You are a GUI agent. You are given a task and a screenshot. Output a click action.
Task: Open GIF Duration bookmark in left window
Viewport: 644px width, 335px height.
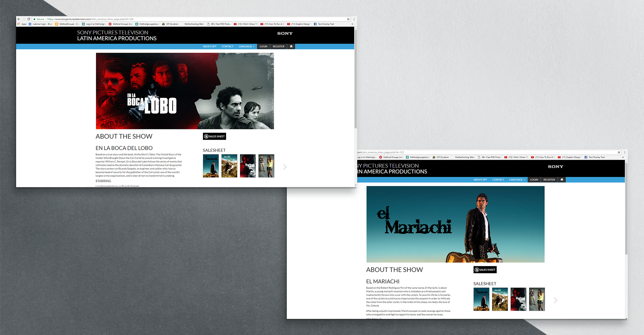(x=170, y=24)
